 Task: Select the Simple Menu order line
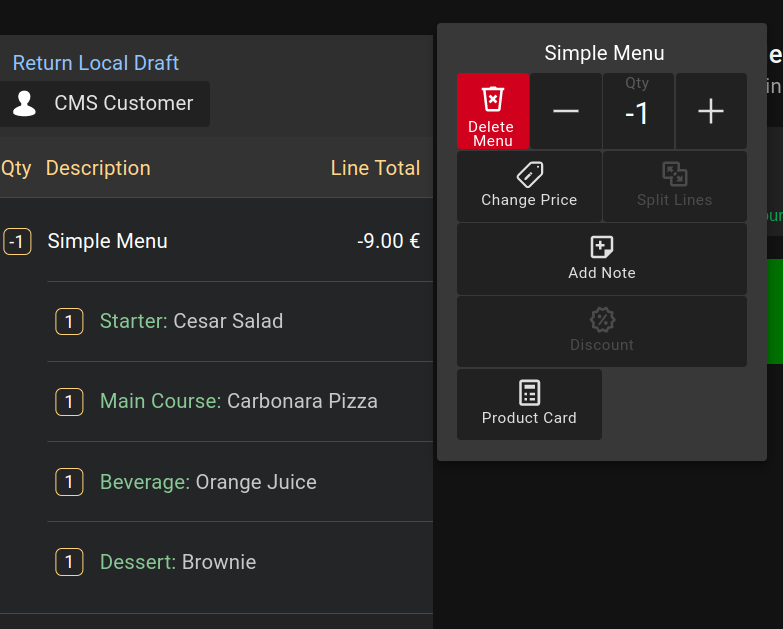click(x=108, y=241)
